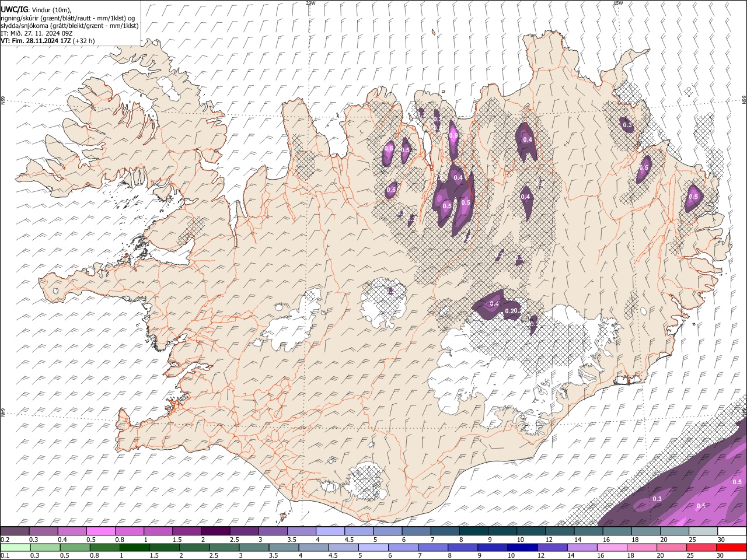Pick lower legend swatch between 3 and 3.5
The width and height of the screenshot is (747, 560).
(254, 547)
